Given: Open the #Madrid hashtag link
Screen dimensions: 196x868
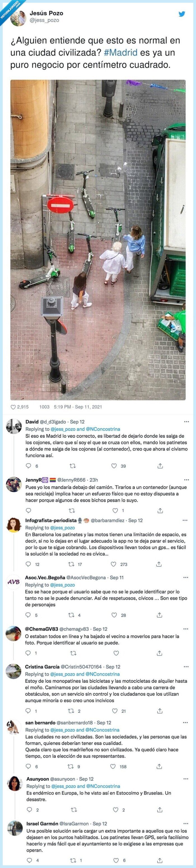Looking at the screenshot, I should coord(120,53).
